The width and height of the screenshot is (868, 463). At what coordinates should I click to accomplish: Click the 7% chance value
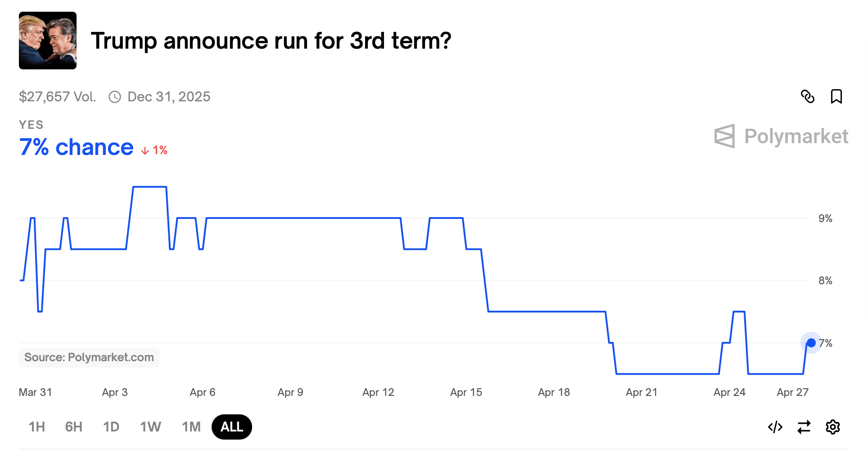tap(77, 147)
